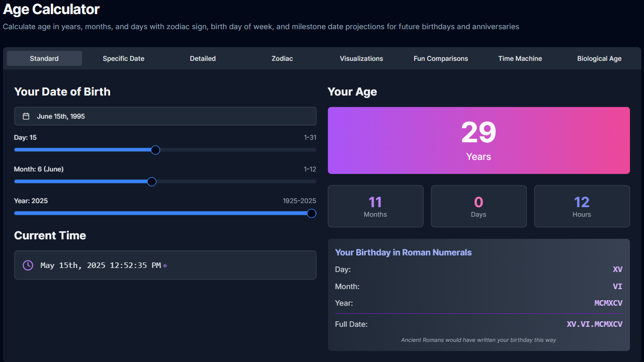Click the date of birth input field
Screen dimensions: 644x362
pos(165,116)
